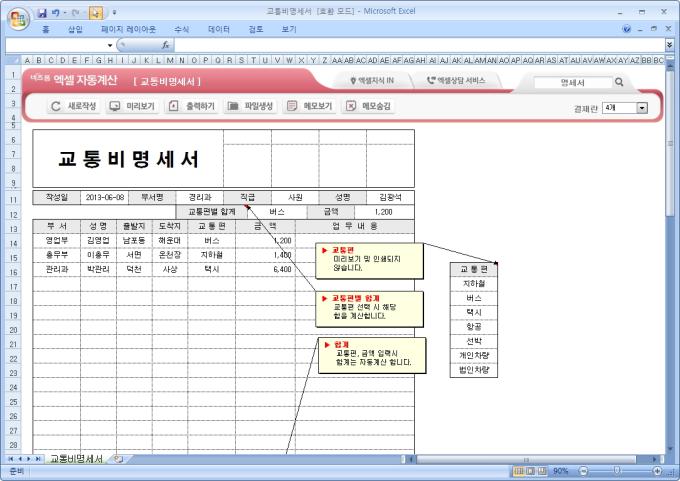Click the 새로작성 button
The height and width of the screenshot is (481, 680).
pyautogui.click(x=73, y=106)
